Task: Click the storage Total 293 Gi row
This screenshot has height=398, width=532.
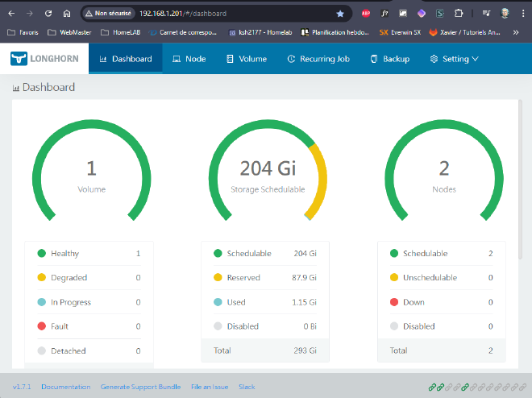Action: 265,350
